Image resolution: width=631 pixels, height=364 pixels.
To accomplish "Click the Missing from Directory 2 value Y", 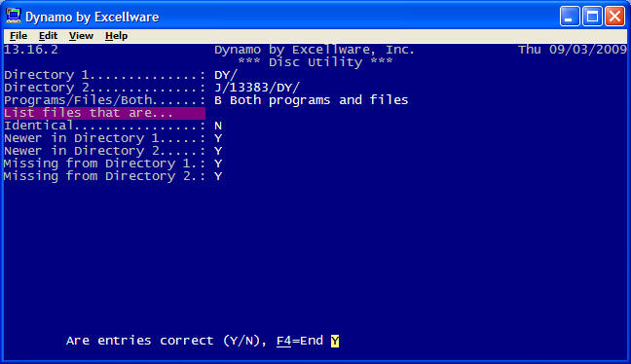I will [x=218, y=176].
